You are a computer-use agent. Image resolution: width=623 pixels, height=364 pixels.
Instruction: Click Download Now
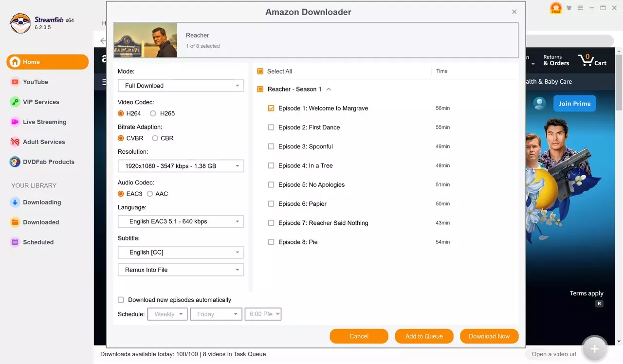point(489,336)
